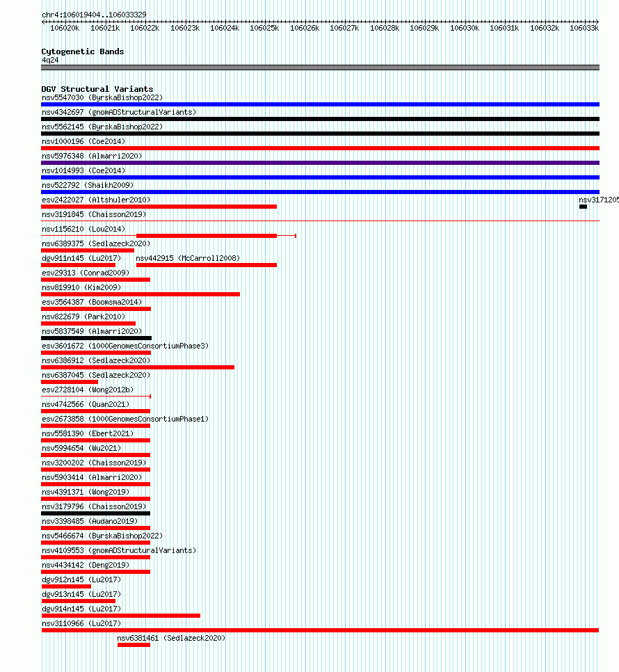Select the black nsv3179796 variant bar
The image size is (619, 672).
point(95,513)
